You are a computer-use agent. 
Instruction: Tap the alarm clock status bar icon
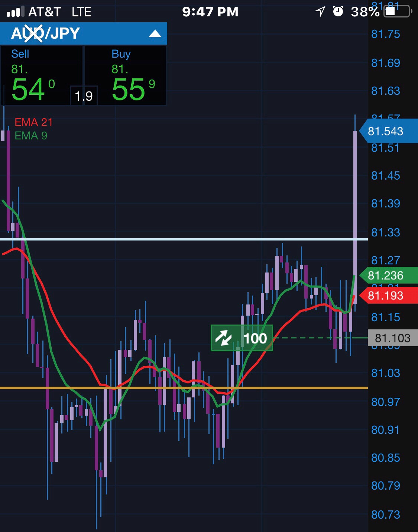tap(338, 12)
